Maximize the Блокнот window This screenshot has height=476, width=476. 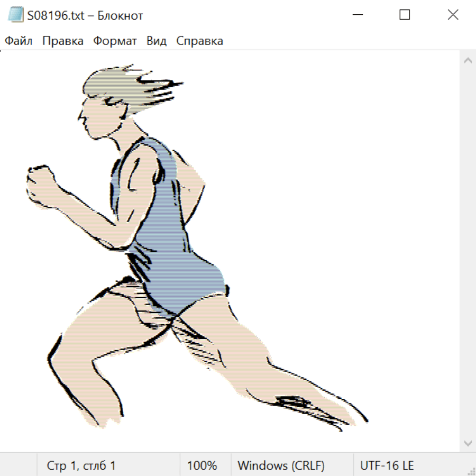(405, 15)
